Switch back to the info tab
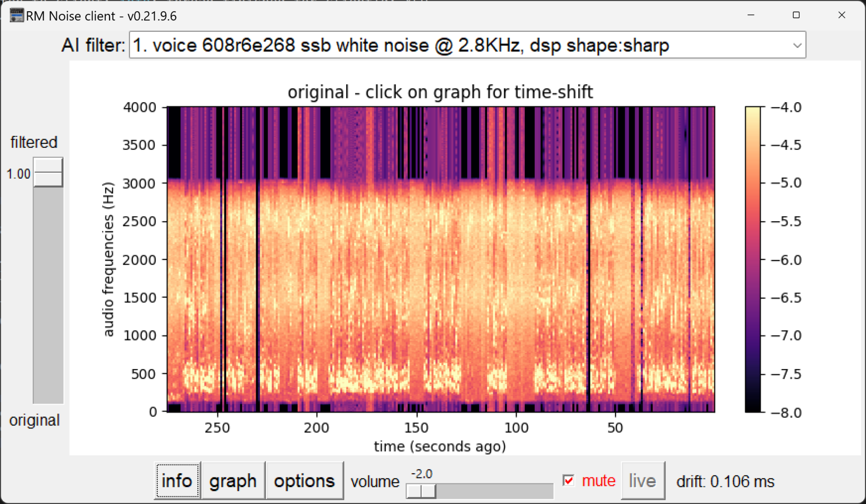Screen dimensions: 866x504 click(x=177, y=480)
